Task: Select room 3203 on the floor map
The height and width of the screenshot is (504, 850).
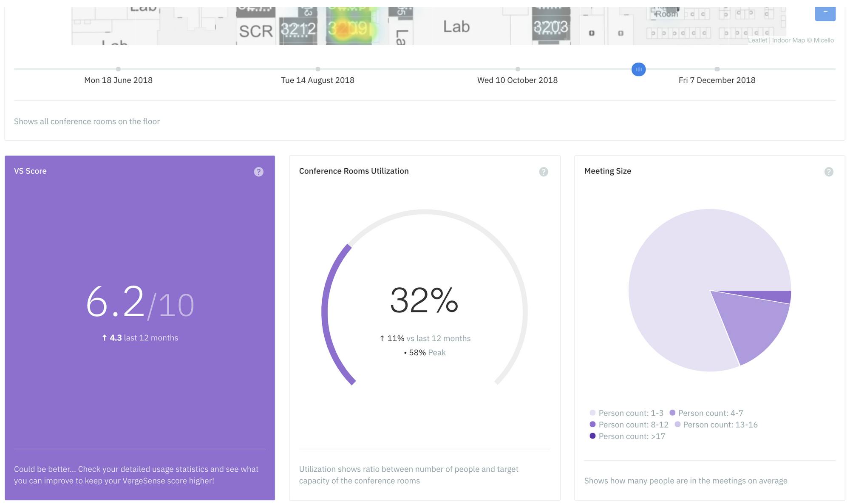Action: tap(550, 27)
